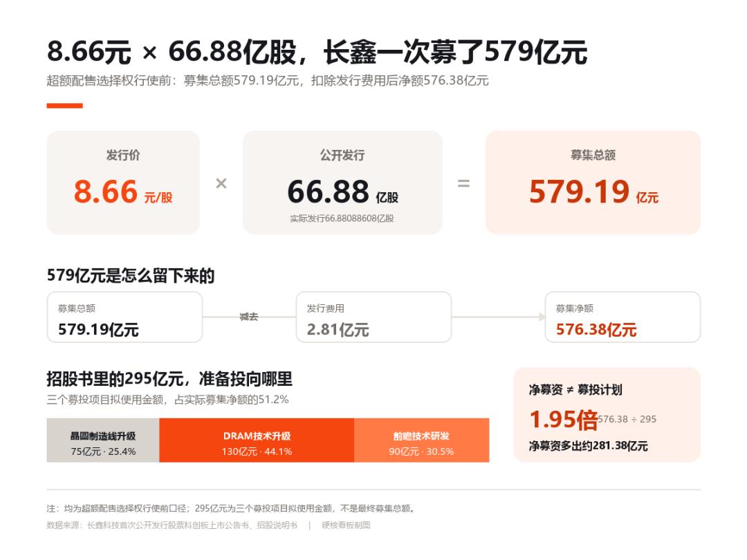Click the '576.38亿元' net value

click(x=596, y=330)
